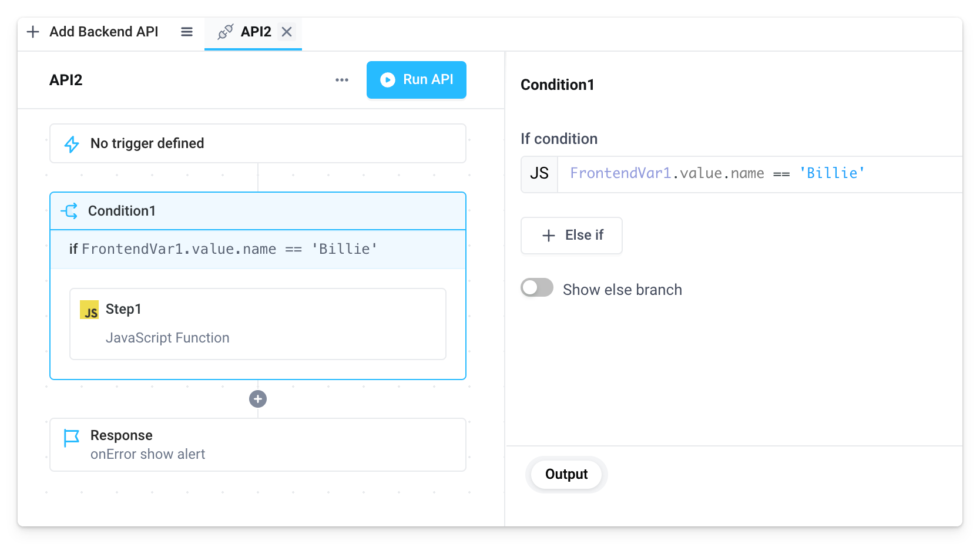Screen dimensions: 980x544
Task: Click the No trigger defined block
Action: 257,143
